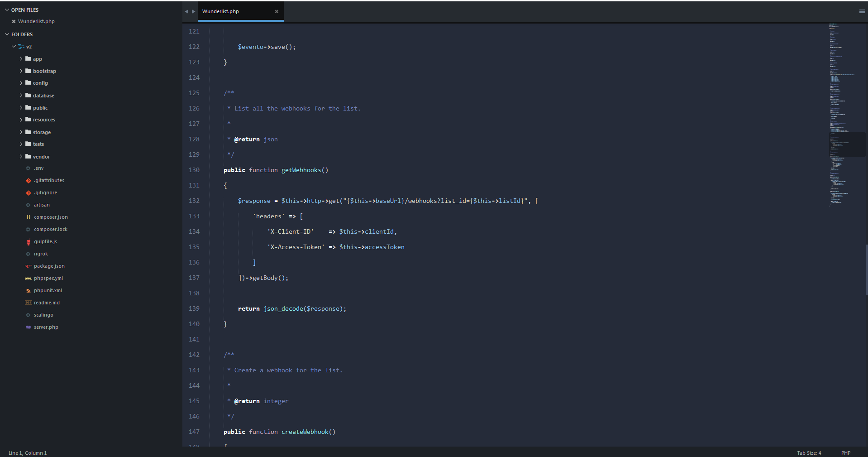Screen dimensions: 868x457
Task: Open the readme.md markdown file
Action: 46,303
